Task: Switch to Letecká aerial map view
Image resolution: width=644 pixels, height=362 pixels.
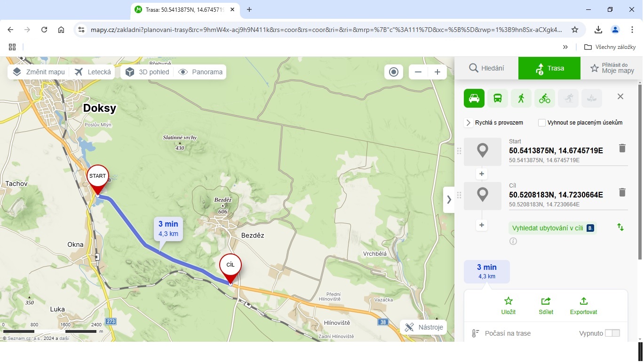Action: click(93, 72)
